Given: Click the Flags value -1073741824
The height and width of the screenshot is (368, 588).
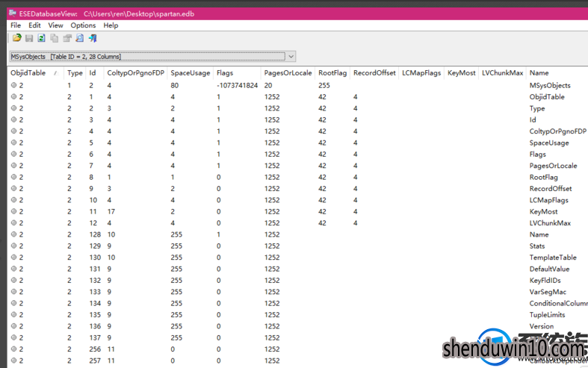Looking at the screenshot, I should [238, 85].
